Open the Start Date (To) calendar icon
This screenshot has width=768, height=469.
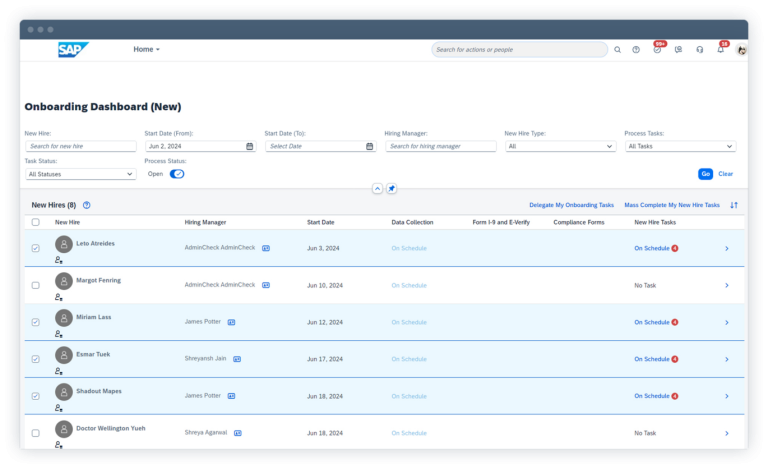click(370, 146)
